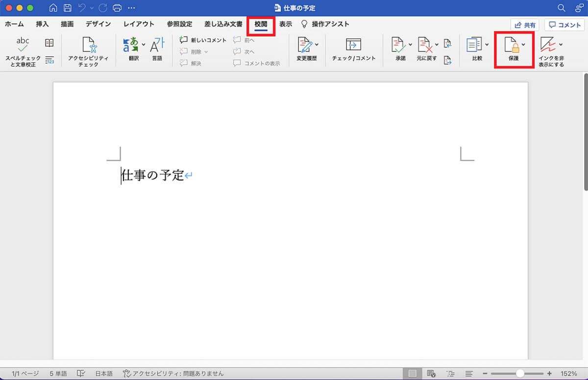Screen dimensions: 588x380
Task: Select the print layout view icon
Action: point(413,373)
